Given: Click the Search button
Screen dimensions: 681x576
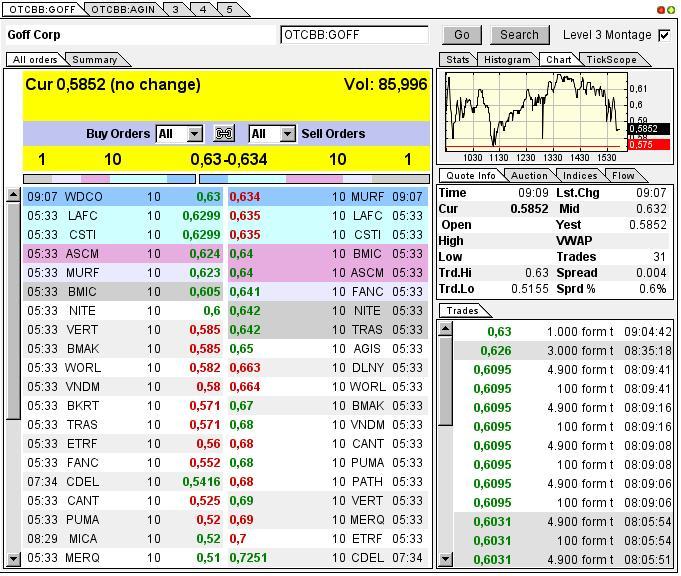Looking at the screenshot, I should [519, 35].
